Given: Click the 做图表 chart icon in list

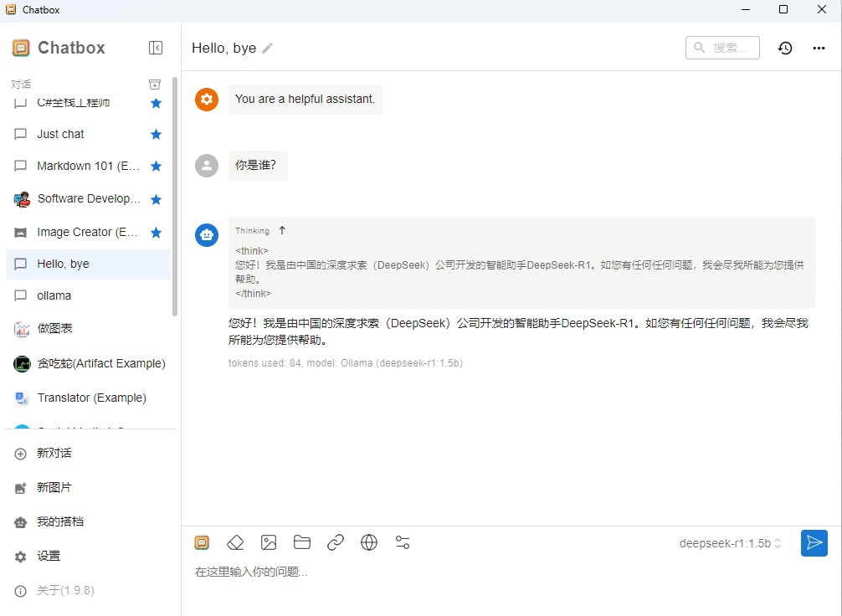Looking at the screenshot, I should click(x=22, y=329).
